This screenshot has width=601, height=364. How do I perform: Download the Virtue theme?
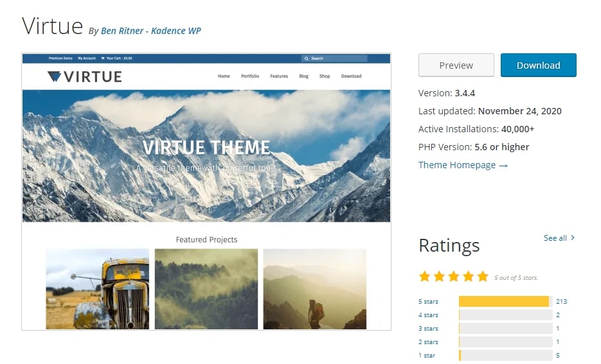pyautogui.click(x=539, y=65)
